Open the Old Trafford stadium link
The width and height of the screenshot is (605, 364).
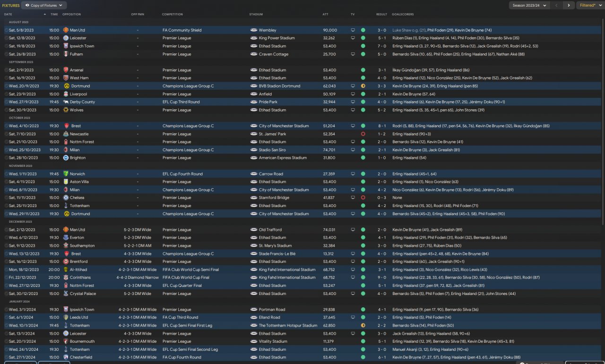[x=269, y=230]
